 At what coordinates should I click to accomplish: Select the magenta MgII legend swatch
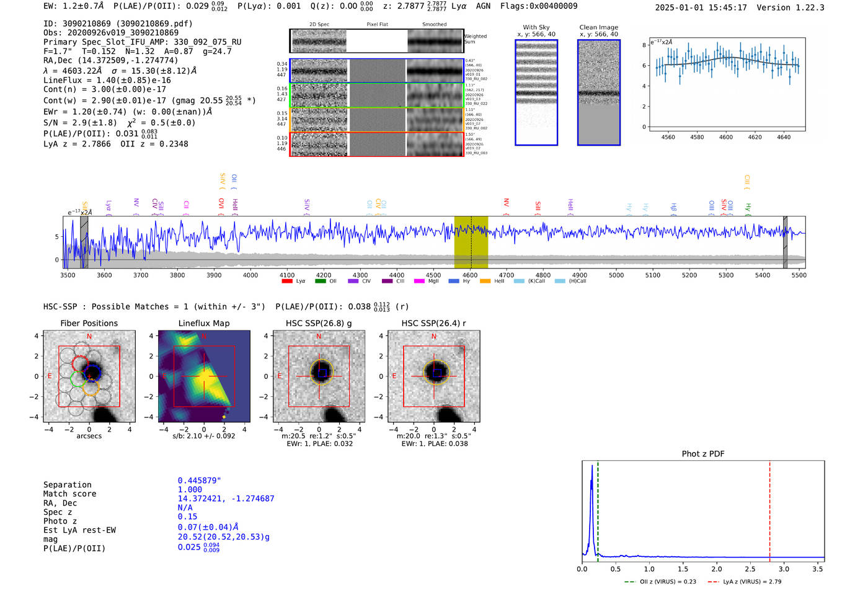coord(419,282)
